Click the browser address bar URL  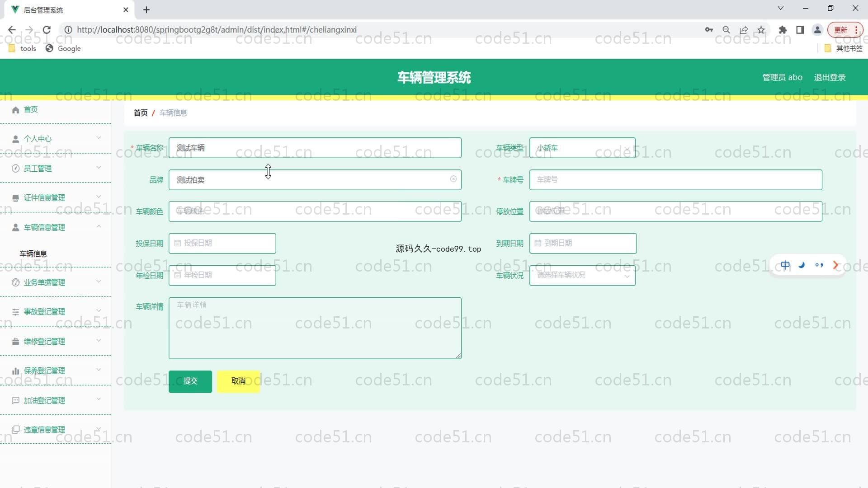(217, 30)
